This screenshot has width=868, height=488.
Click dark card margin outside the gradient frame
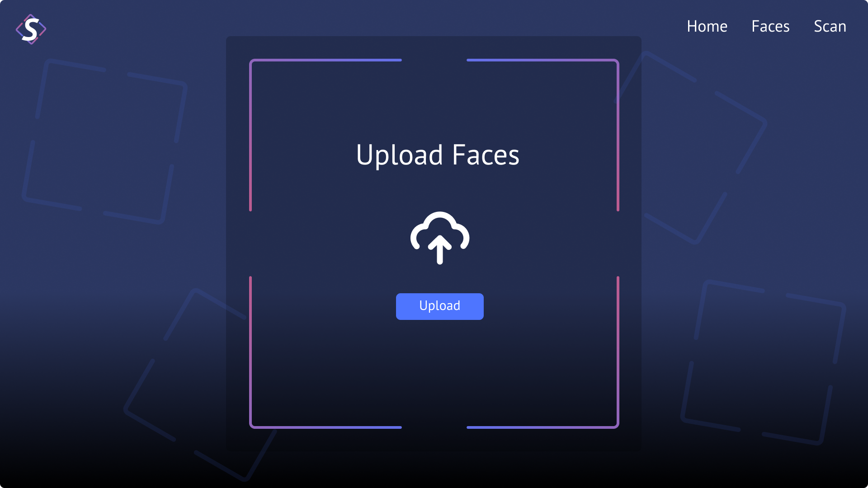(x=237, y=244)
